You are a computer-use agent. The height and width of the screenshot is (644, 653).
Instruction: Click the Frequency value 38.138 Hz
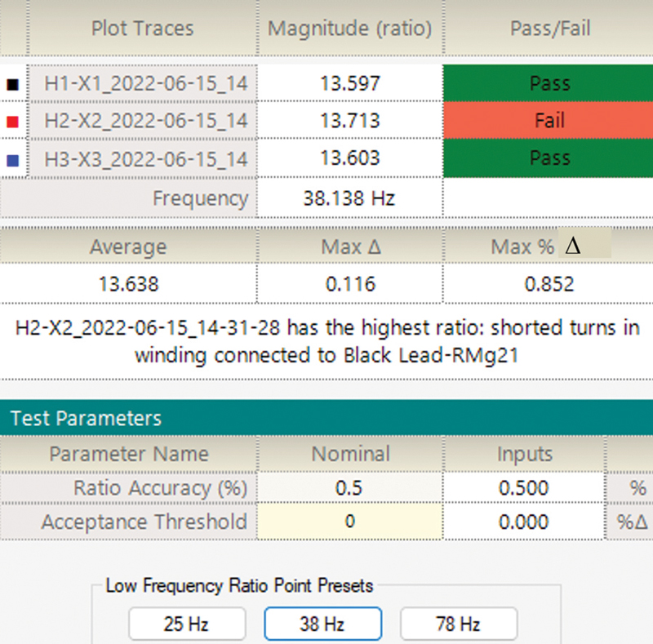coord(350,198)
